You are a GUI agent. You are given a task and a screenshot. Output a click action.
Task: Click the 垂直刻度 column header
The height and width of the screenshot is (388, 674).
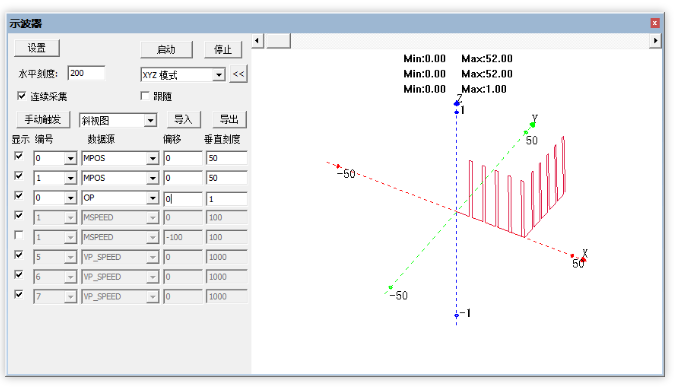(x=222, y=139)
